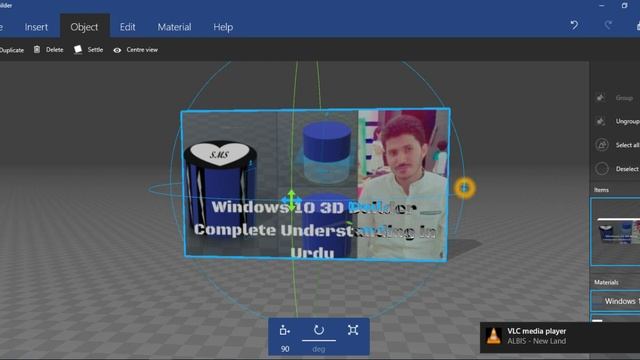Click the Redo arrow icon
Viewport: 640px width, 360px height.
[608, 25]
